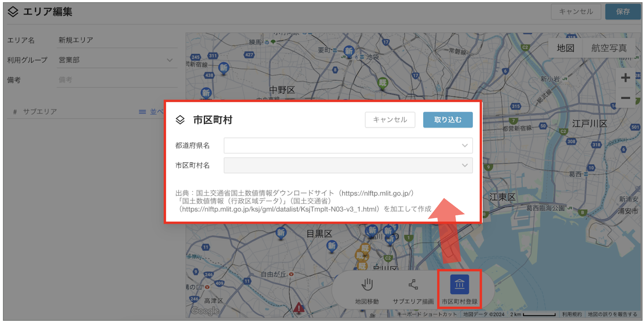Open the 市区町村名 dropdown
This screenshot has height=323, width=644.
click(348, 165)
